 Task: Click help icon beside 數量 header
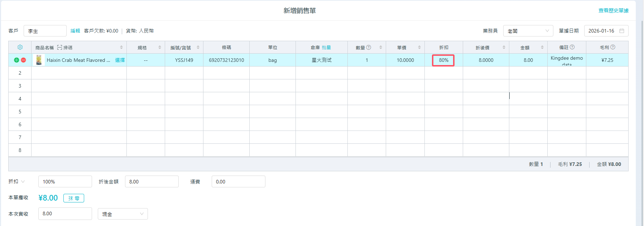pos(369,47)
